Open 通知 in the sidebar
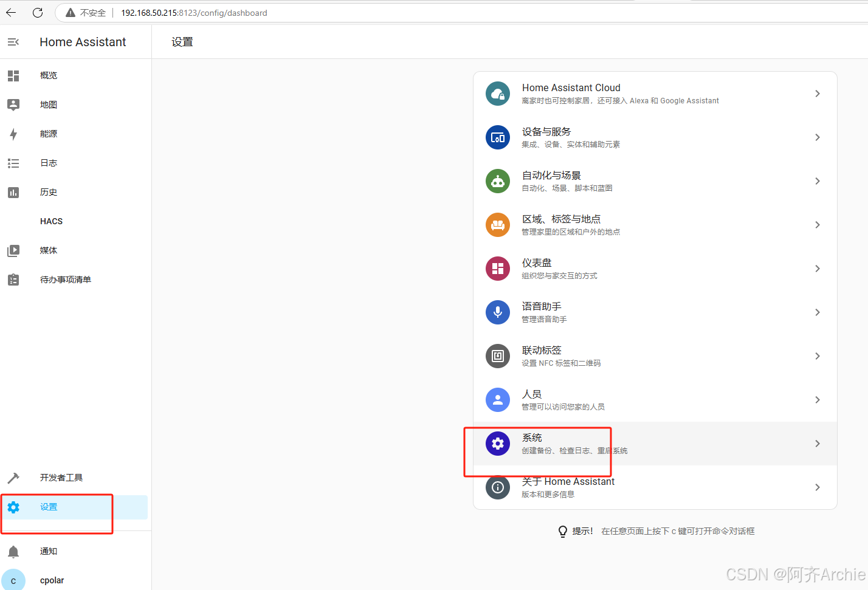The height and width of the screenshot is (590, 868). pyautogui.click(x=75, y=551)
